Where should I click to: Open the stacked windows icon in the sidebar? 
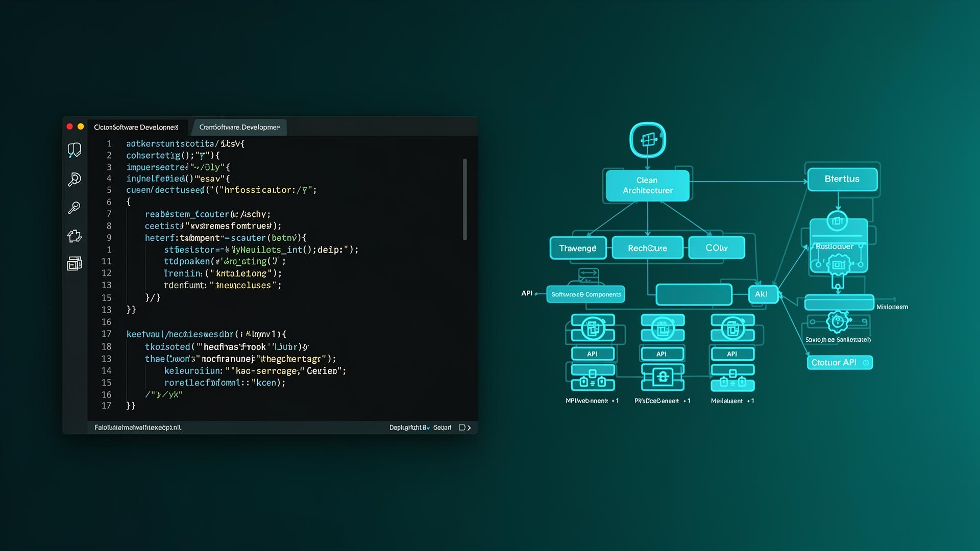tap(75, 263)
